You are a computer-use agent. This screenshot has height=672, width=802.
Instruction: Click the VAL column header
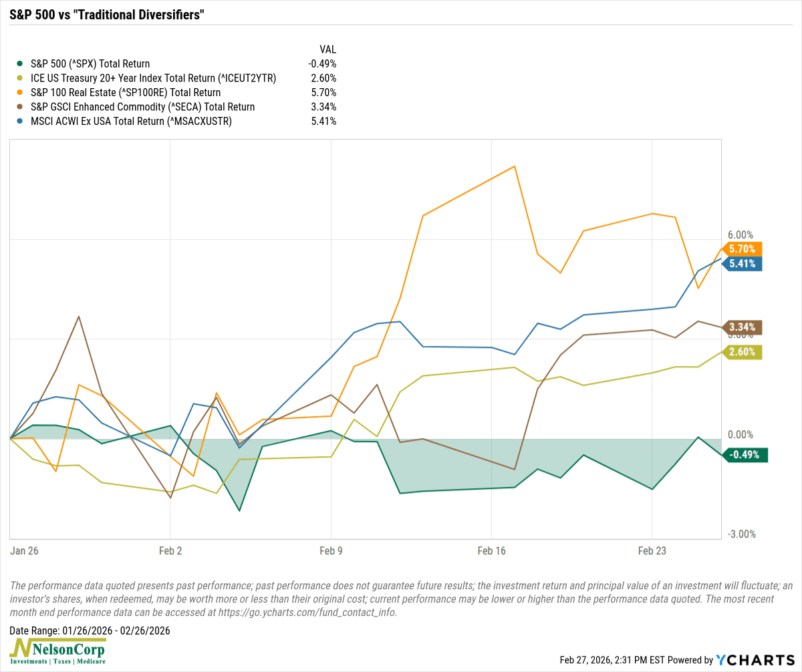coord(327,49)
